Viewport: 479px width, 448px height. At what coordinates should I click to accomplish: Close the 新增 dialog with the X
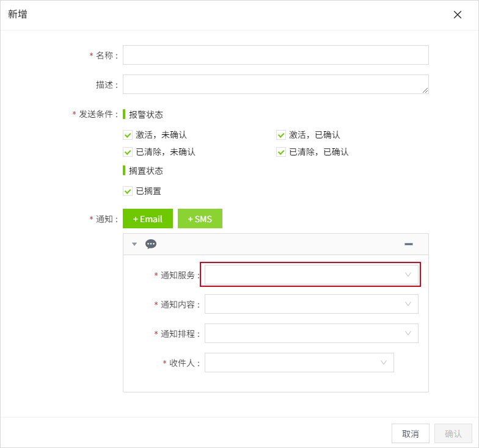tap(457, 15)
